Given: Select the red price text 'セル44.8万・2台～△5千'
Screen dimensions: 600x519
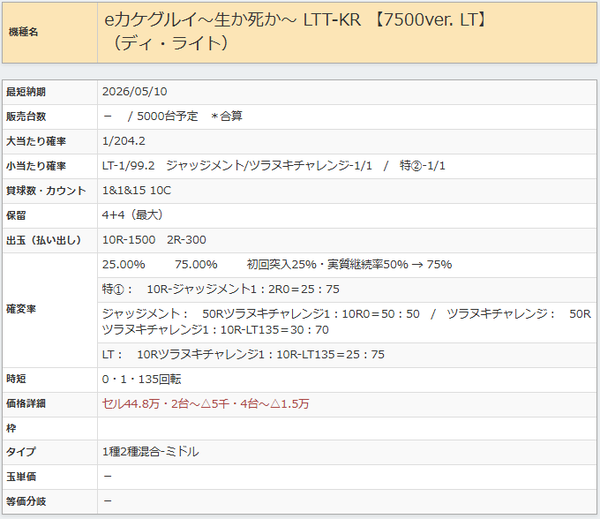Looking at the screenshot, I should coord(166,404).
